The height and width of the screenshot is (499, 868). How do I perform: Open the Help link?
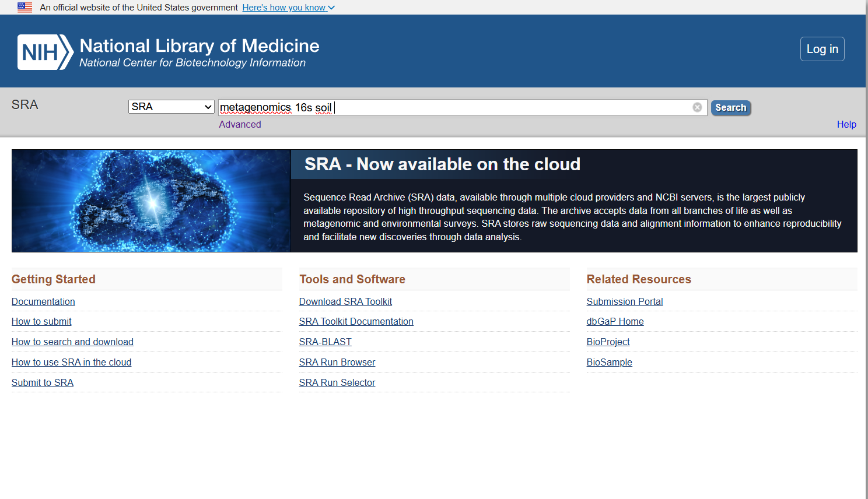pos(846,124)
